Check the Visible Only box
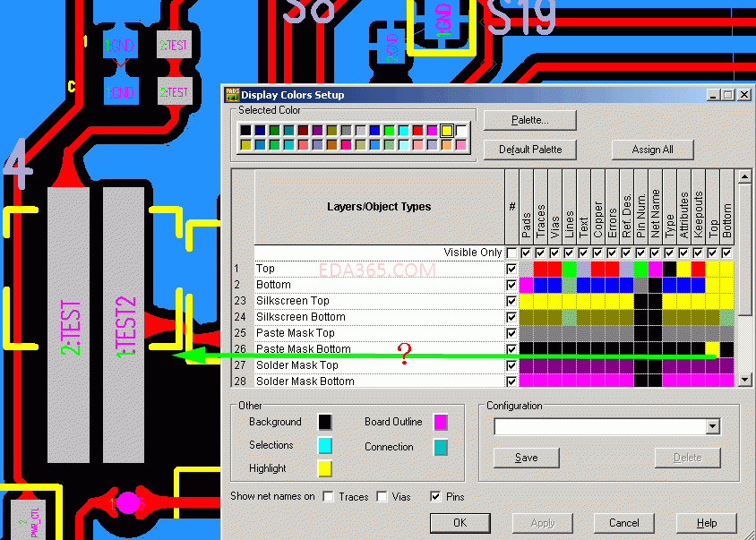The width and height of the screenshot is (756, 540). click(x=511, y=253)
